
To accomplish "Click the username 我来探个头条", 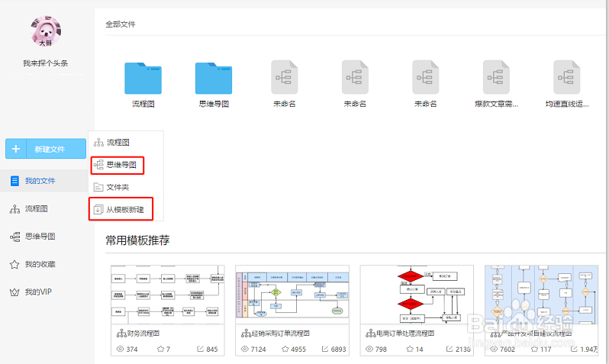I will point(46,63).
